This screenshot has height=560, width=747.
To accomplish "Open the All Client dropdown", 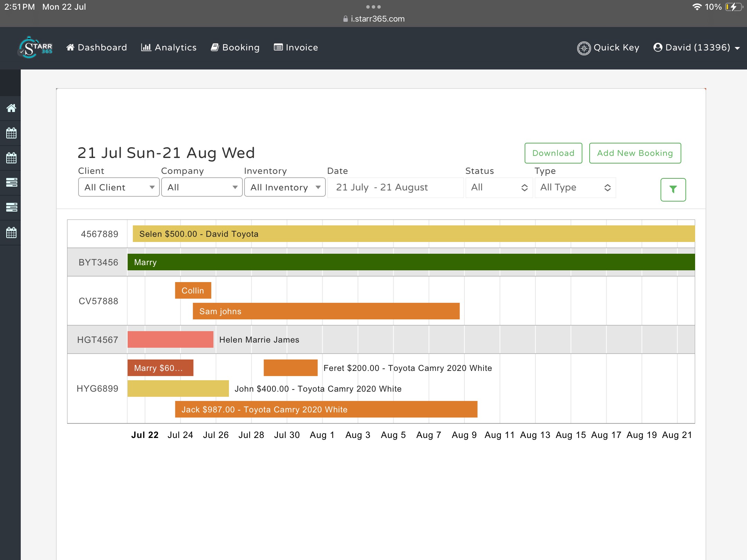I will tap(119, 187).
